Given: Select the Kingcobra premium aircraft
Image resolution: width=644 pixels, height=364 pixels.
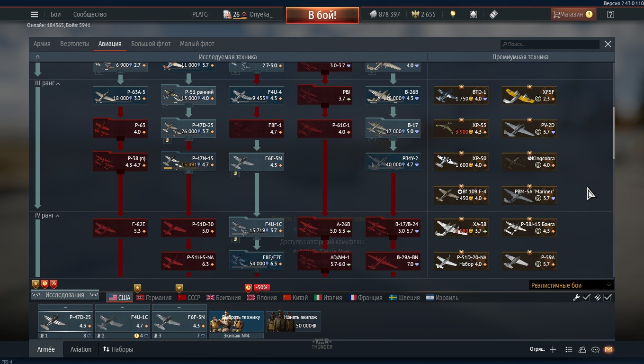Looking at the screenshot, I should pos(529,162).
